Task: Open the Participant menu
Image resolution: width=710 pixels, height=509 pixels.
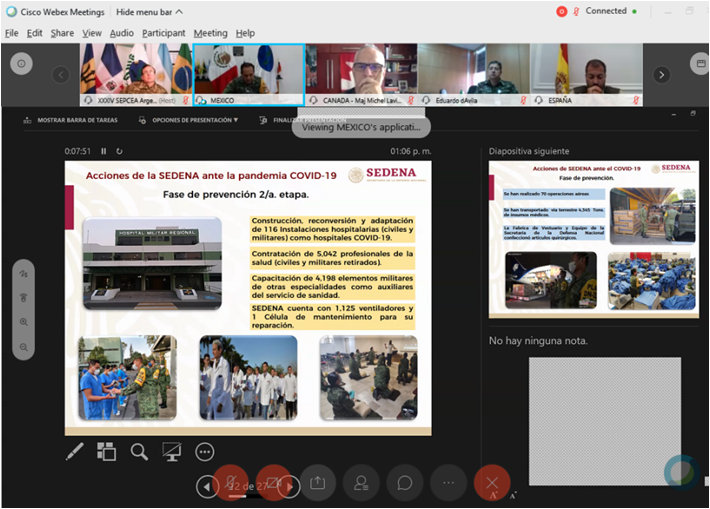Action: click(x=164, y=33)
